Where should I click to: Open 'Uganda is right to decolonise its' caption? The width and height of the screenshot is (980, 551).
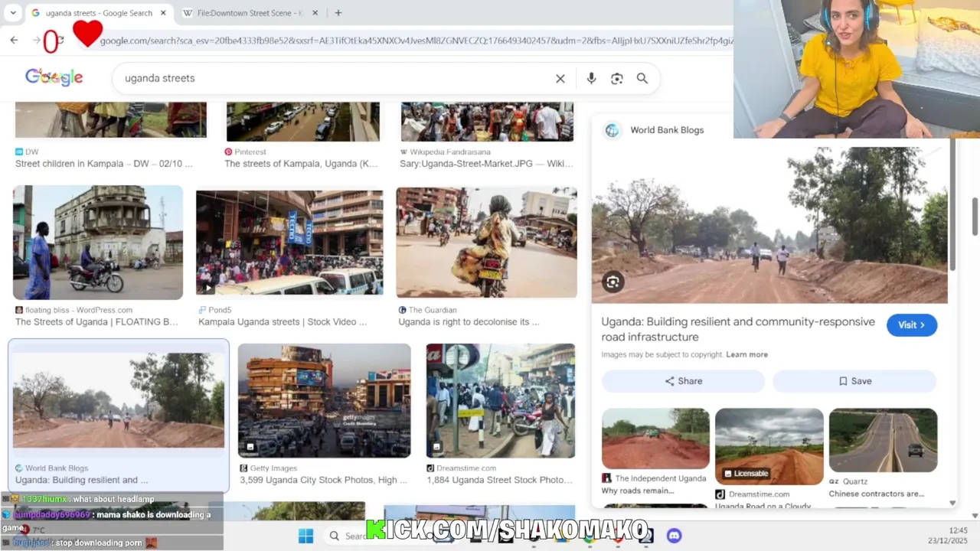click(x=469, y=322)
